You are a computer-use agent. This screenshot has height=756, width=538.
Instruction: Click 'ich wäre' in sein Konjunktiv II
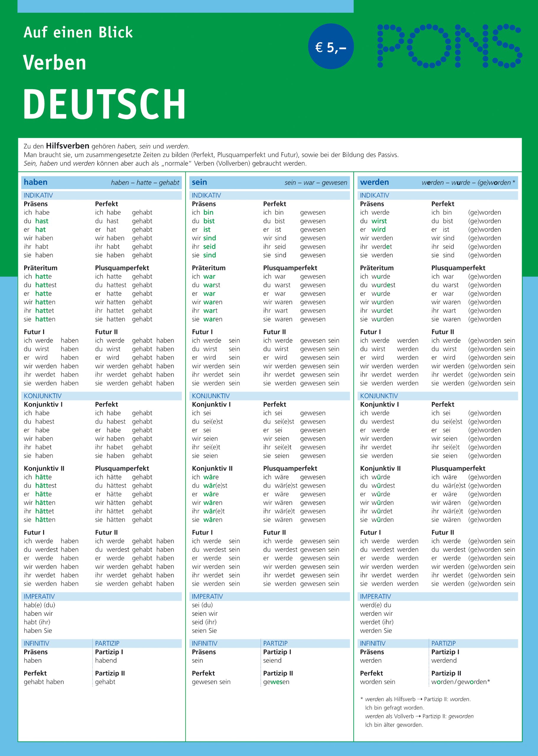click(205, 477)
